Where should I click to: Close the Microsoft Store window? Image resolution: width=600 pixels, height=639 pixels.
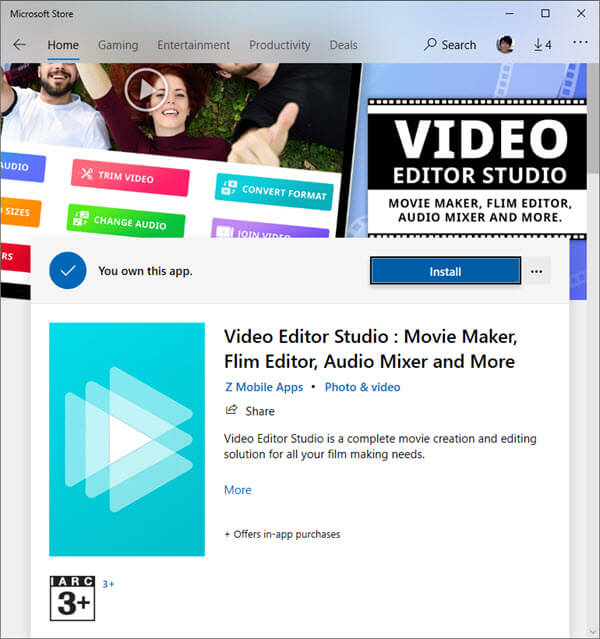pos(581,13)
